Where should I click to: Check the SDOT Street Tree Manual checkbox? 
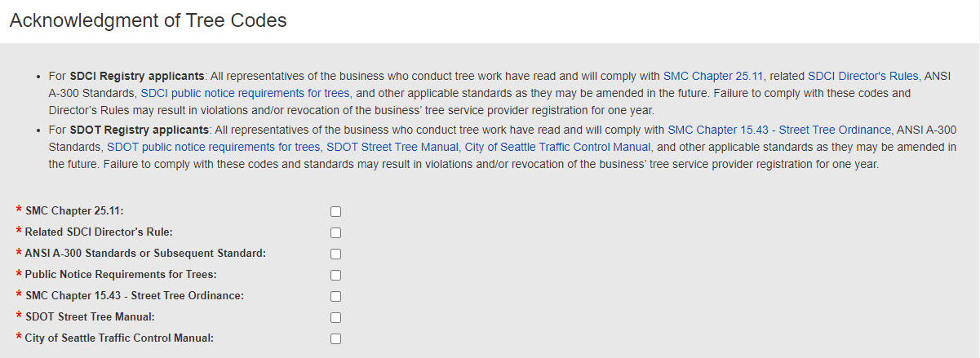[x=335, y=317]
